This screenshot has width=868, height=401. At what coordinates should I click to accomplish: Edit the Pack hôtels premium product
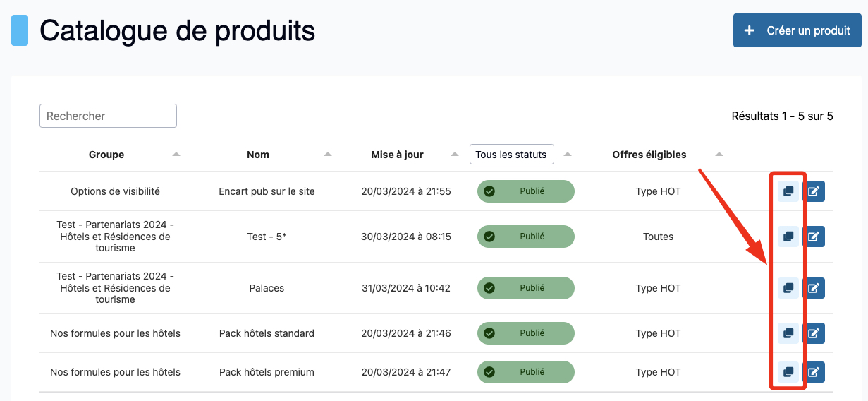[814, 372]
